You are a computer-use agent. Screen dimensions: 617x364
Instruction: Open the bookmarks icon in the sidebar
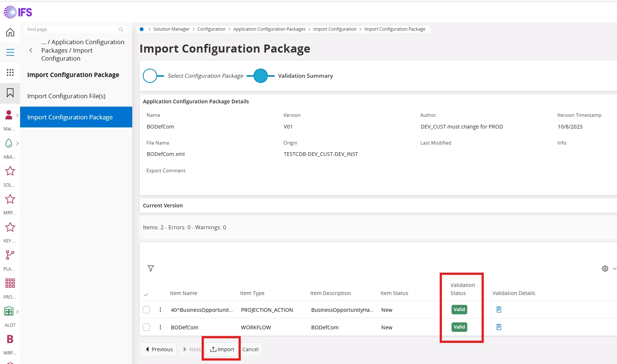pos(10,93)
